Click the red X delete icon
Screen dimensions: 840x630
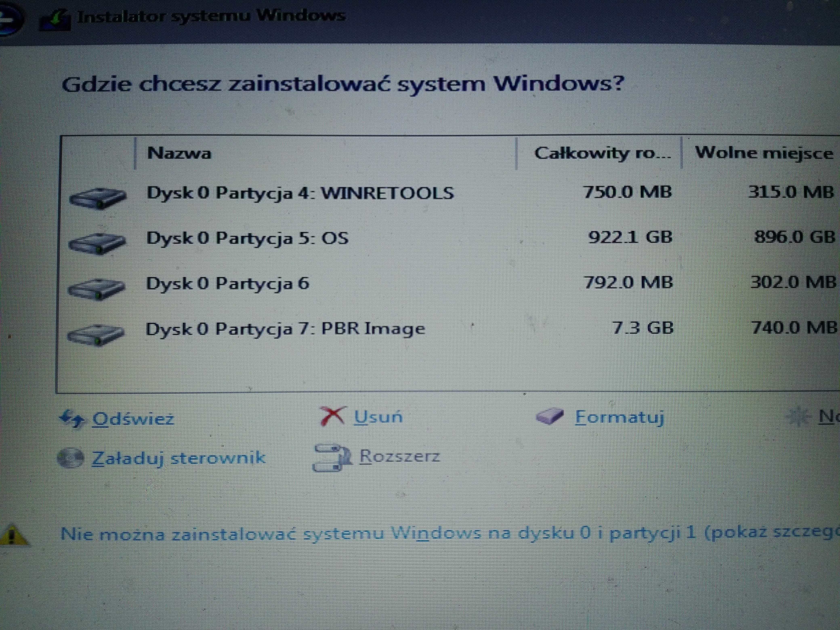click(333, 416)
